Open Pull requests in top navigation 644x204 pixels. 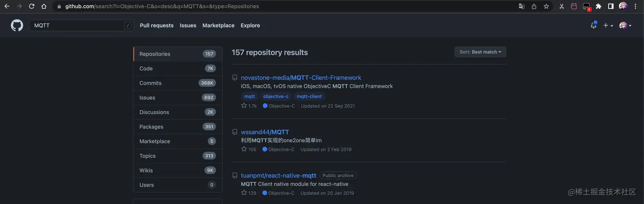[157, 25]
